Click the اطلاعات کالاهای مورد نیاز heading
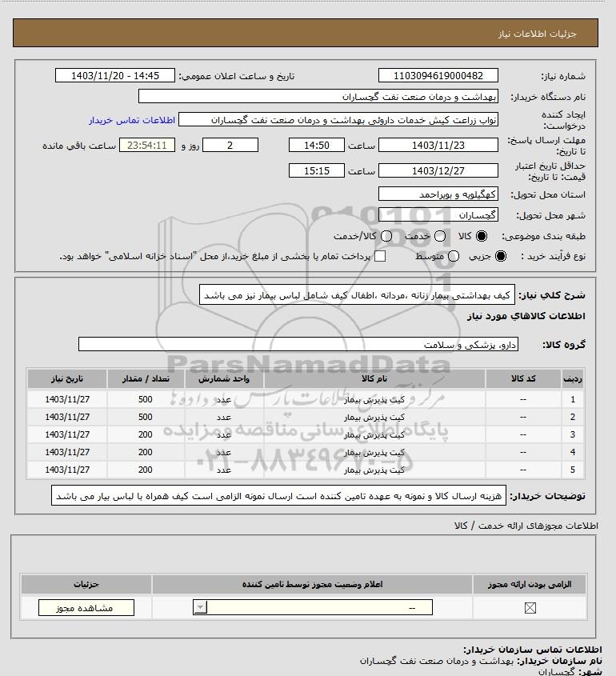Viewport: 616px width, 676px height. point(526,316)
